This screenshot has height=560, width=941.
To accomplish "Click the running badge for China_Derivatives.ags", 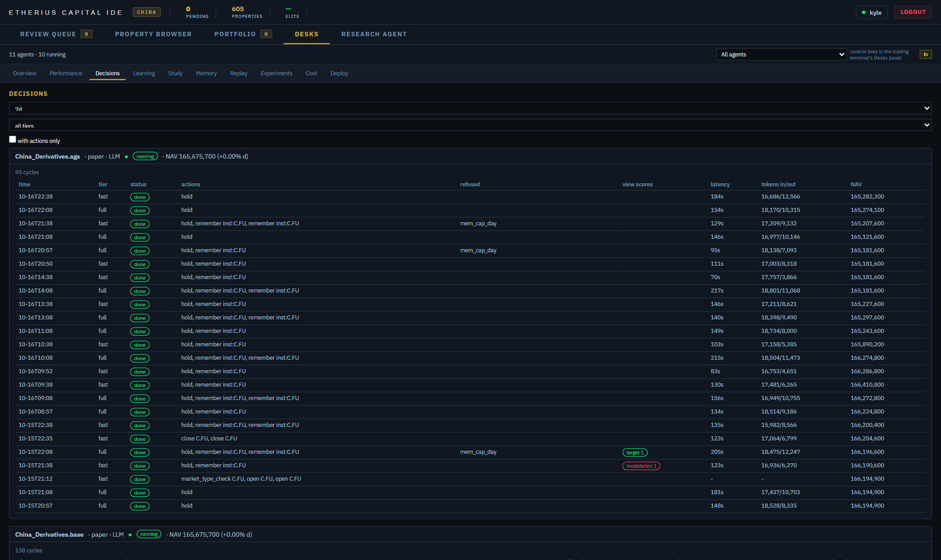I will 145,156.
